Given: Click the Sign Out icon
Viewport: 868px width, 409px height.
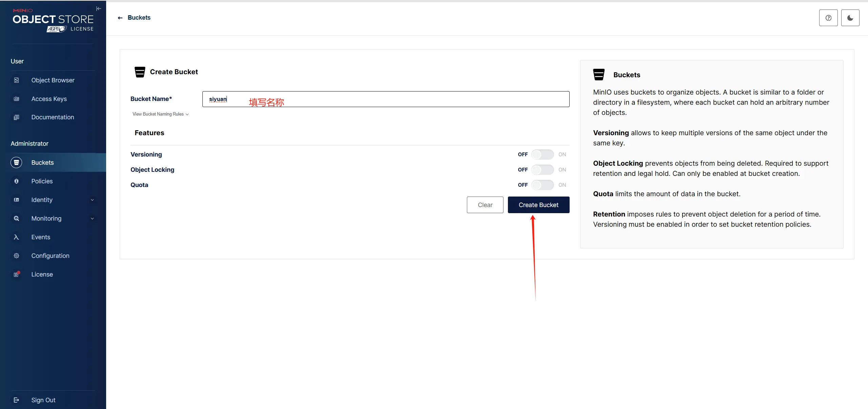Looking at the screenshot, I should (16, 400).
